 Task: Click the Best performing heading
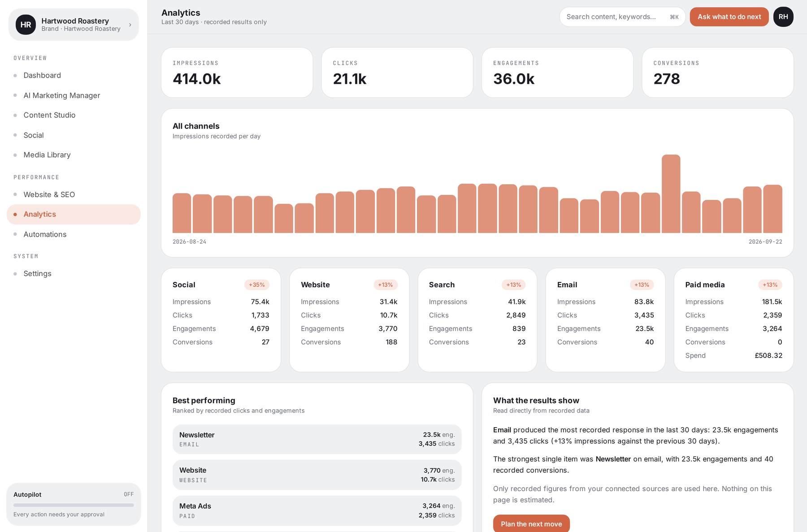(204, 400)
